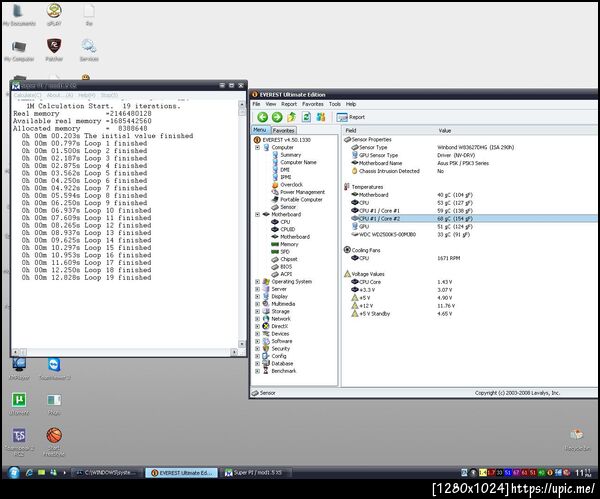Expand the Software tree node
This screenshot has width=600, height=499.
(258, 341)
